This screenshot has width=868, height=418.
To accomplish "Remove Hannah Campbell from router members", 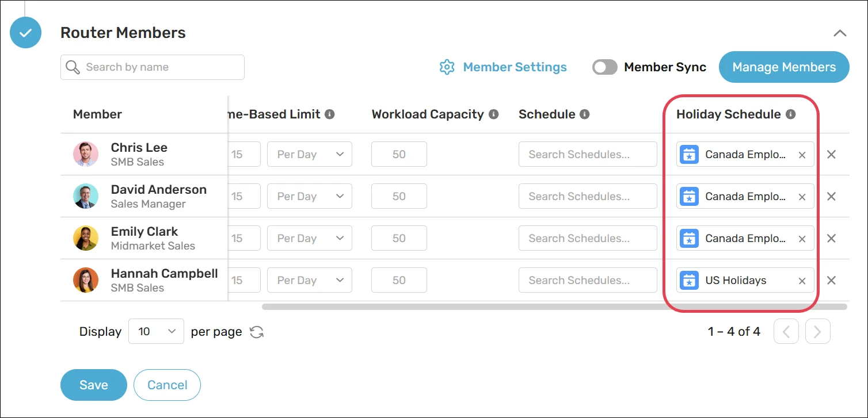I will [x=831, y=280].
